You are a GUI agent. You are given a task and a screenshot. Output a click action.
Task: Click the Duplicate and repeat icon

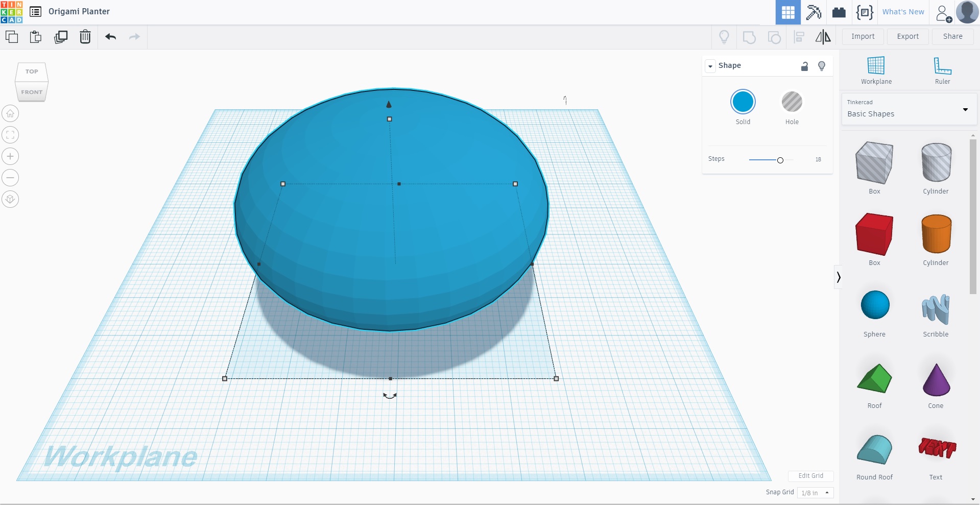click(x=61, y=37)
